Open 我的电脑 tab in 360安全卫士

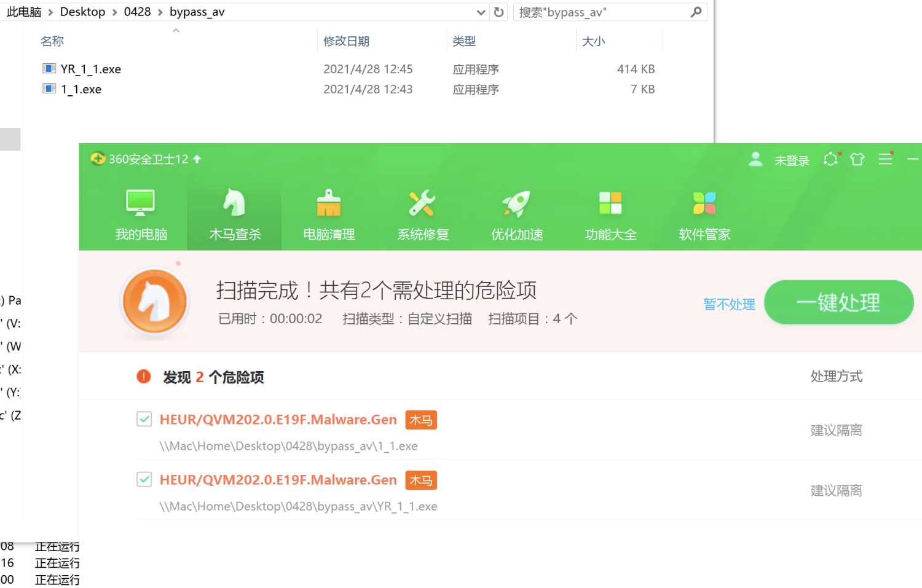click(x=141, y=215)
